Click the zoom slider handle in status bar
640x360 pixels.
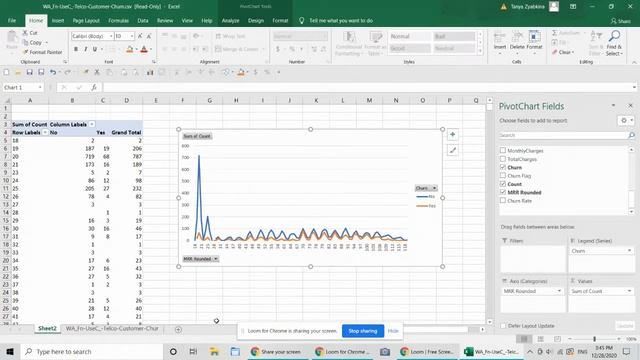click(594, 339)
